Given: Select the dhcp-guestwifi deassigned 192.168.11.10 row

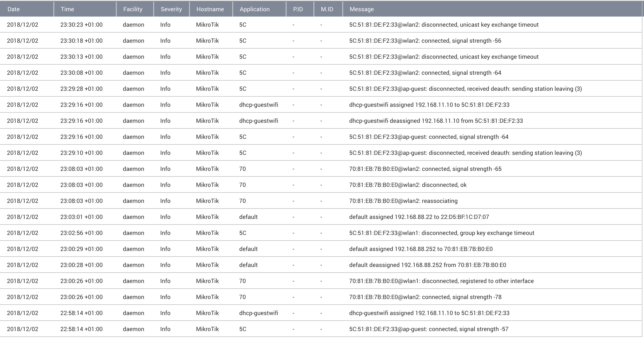Looking at the screenshot, I should [321, 121].
